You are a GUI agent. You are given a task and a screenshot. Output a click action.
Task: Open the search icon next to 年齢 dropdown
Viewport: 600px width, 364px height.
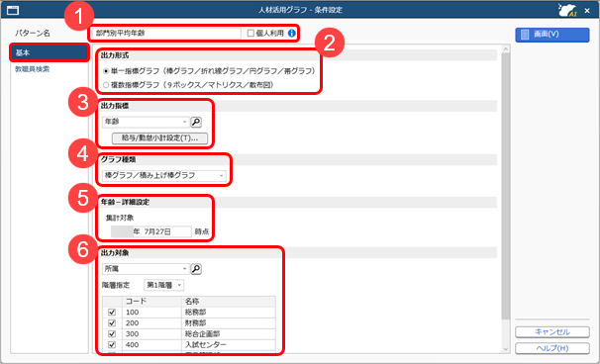(x=196, y=122)
